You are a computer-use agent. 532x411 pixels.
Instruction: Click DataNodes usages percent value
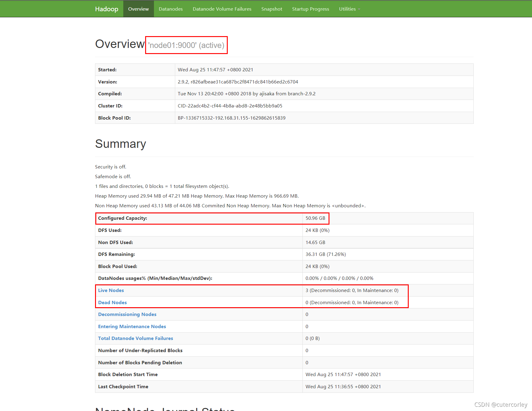(339, 278)
